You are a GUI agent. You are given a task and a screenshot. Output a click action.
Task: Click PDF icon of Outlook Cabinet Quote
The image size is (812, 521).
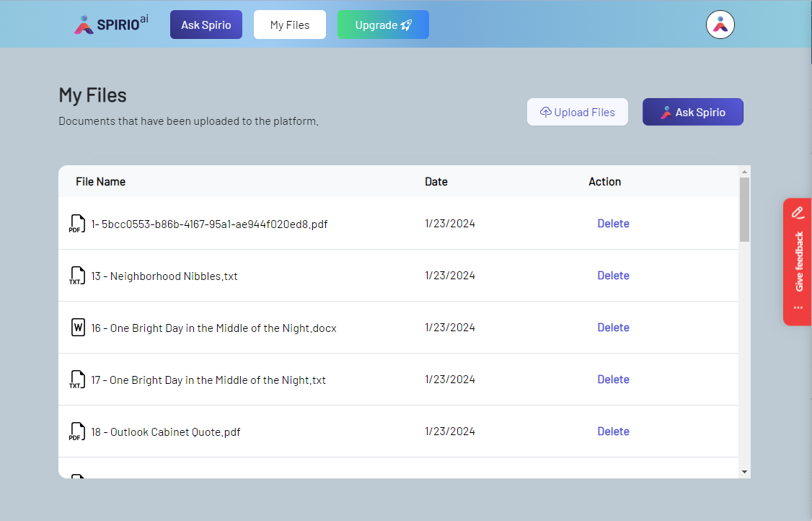[x=77, y=432]
